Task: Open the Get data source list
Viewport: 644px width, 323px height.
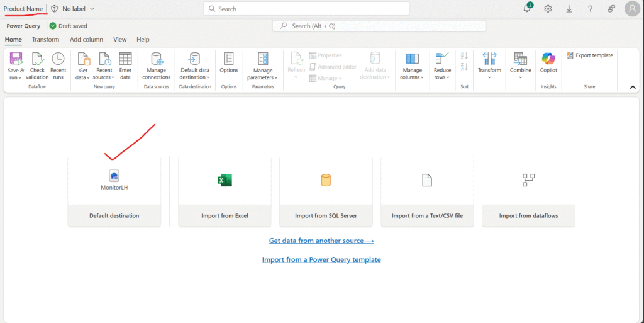Action: point(83,66)
